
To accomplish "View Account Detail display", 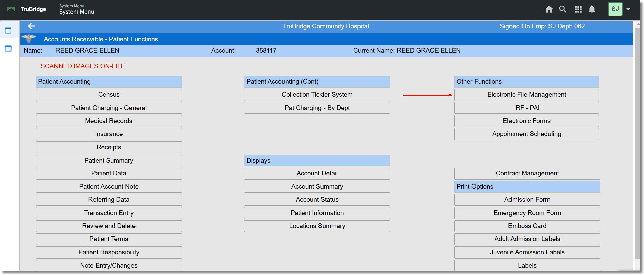I will tap(317, 173).
